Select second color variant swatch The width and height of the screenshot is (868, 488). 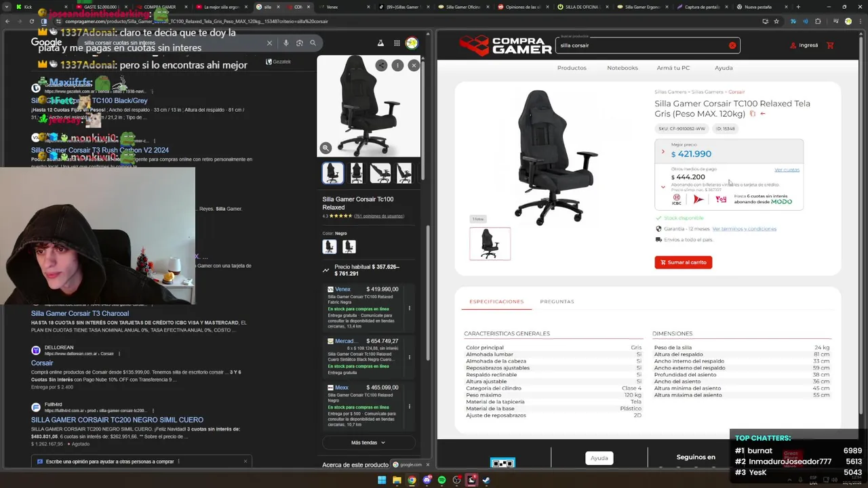349,247
